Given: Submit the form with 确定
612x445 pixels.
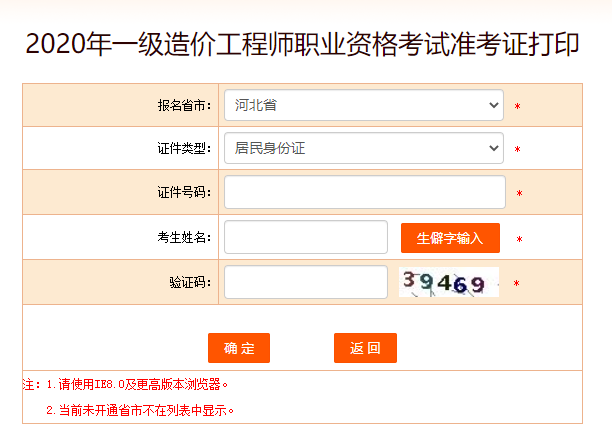Looking at the screenshot, I should (x=239, y=348).
